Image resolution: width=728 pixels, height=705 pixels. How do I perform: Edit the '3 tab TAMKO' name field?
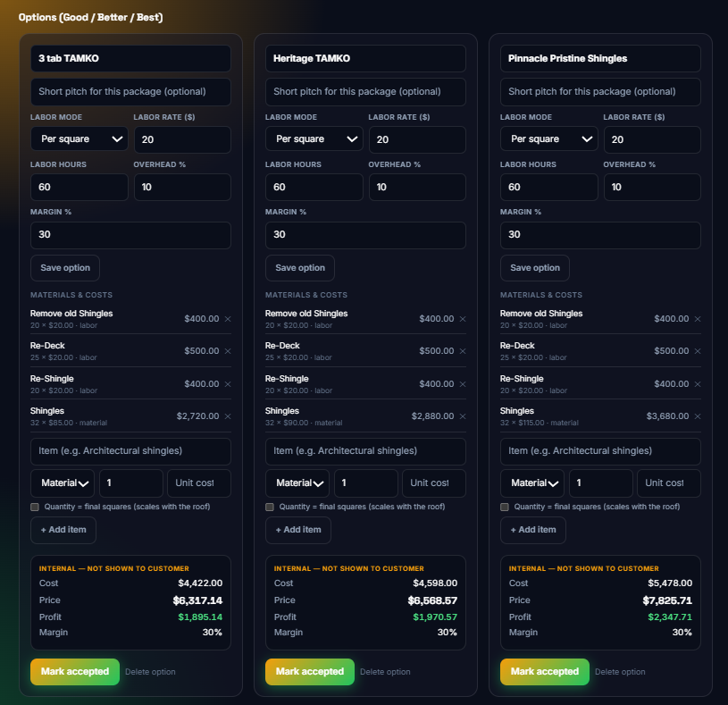[x=131, y=58]
